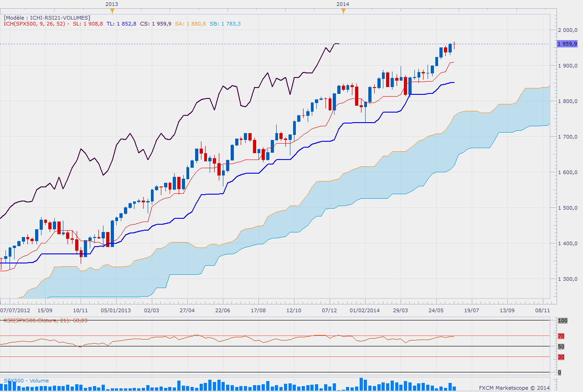Click the CS: 1 959,9 legend value
Image resolution: width=583 pixels, height=392 pixels.
155,24
